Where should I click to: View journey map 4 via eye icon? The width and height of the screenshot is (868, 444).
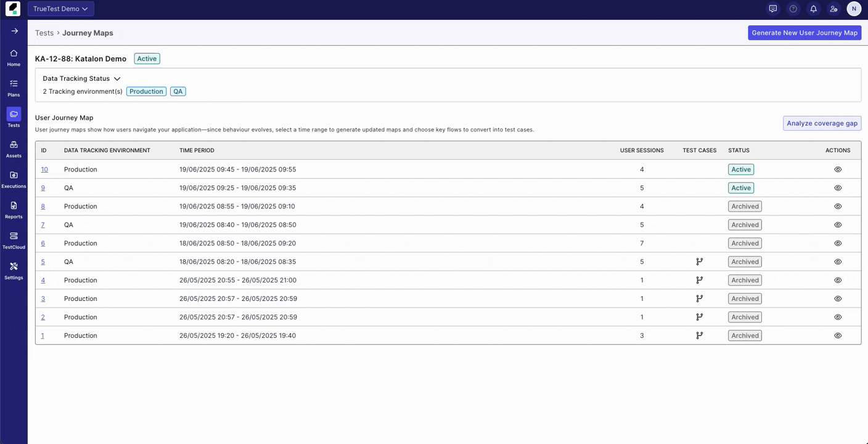pyautogui.click(x=838, y=280)
